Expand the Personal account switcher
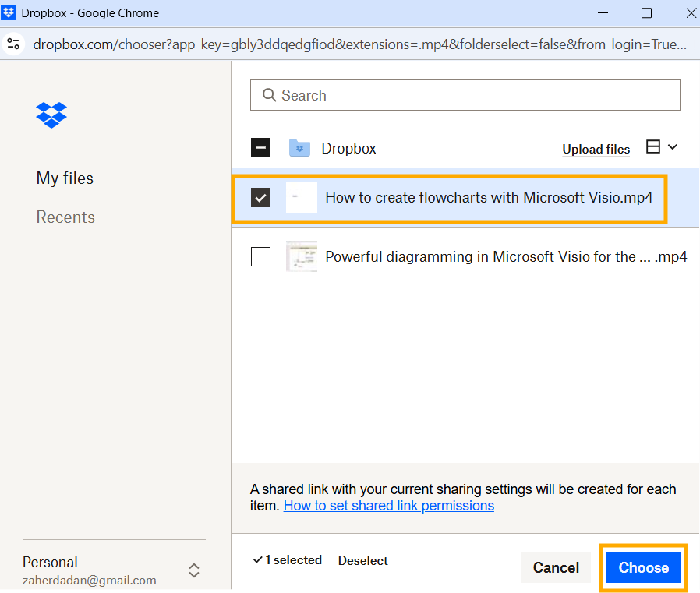This screenshot has width=700, height=593. (193, 570)
